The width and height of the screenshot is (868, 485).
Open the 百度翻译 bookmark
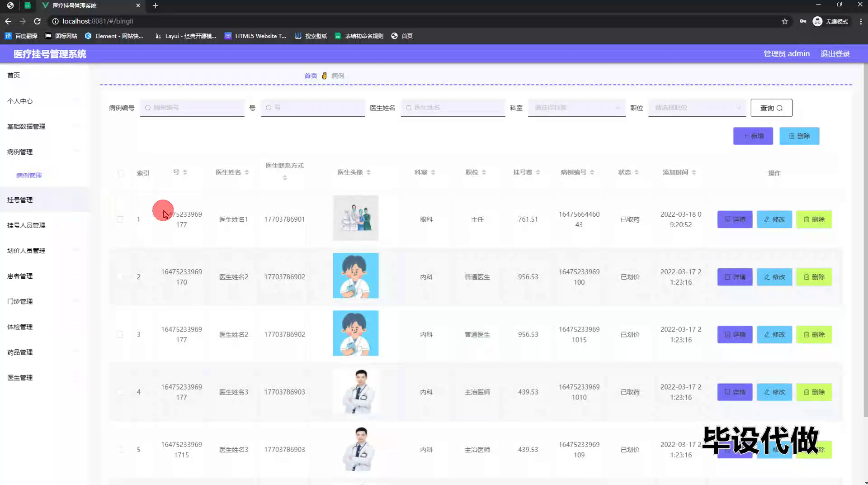coord(21,36)
